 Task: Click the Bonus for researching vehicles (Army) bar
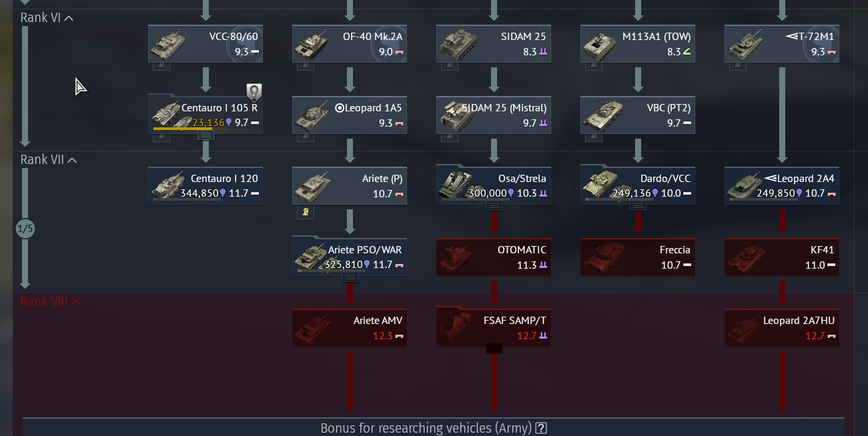point(434,427)
